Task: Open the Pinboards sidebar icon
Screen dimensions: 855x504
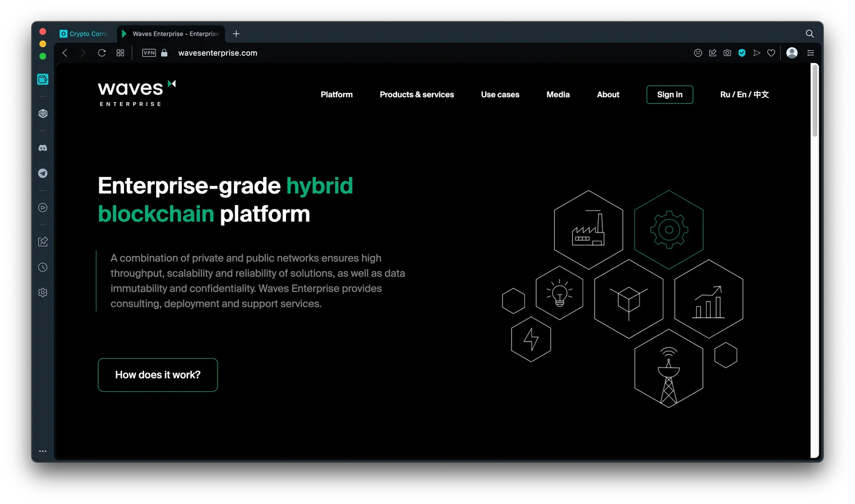Action: click(x=43, y=242)
